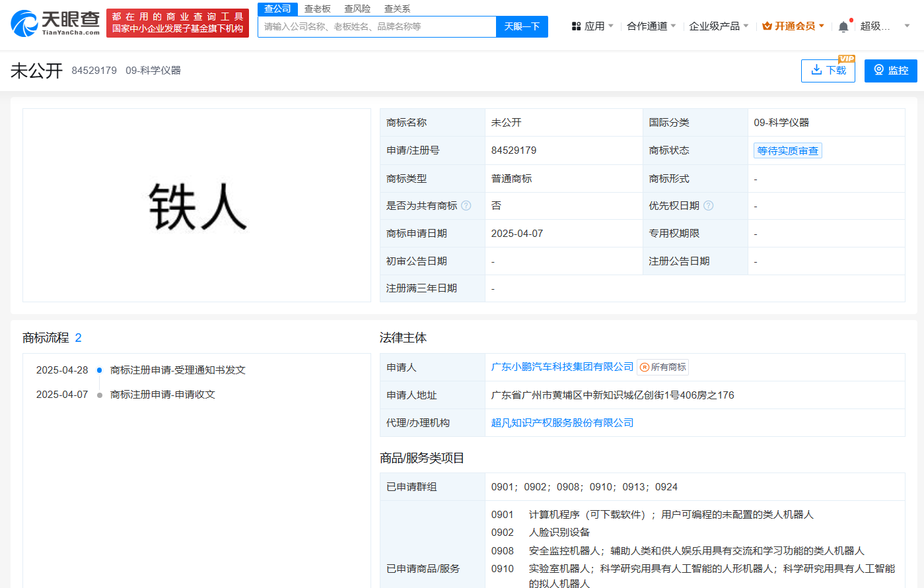Viewport: 924px width, 588px height.
Task: Click the 下载 download icon
Action: point(815,71)
